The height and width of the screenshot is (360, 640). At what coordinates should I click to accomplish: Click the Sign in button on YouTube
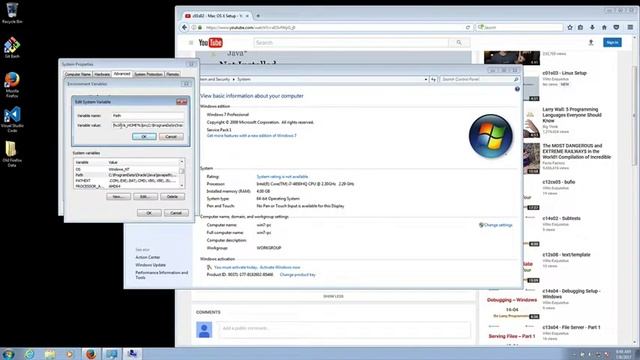[x=612, y=42]
